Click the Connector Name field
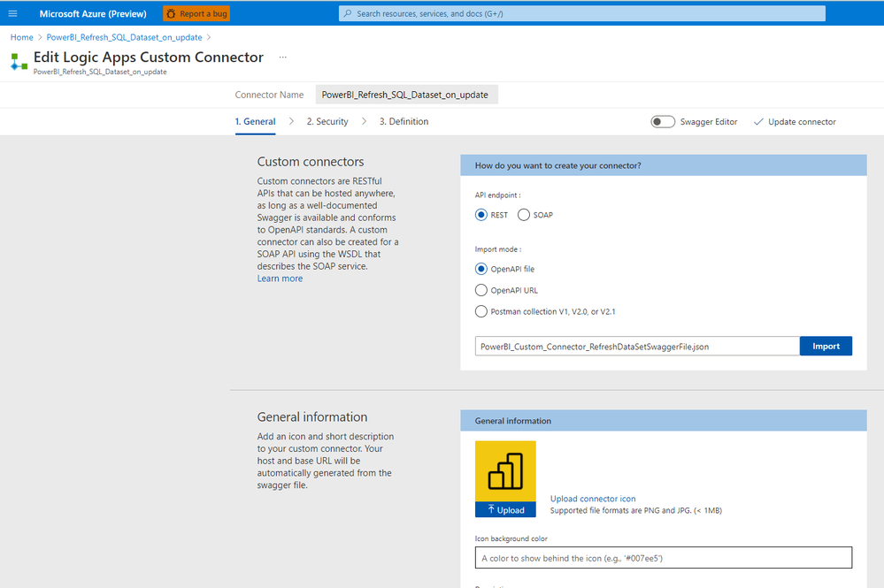884x588 pixels. [406, 95]
